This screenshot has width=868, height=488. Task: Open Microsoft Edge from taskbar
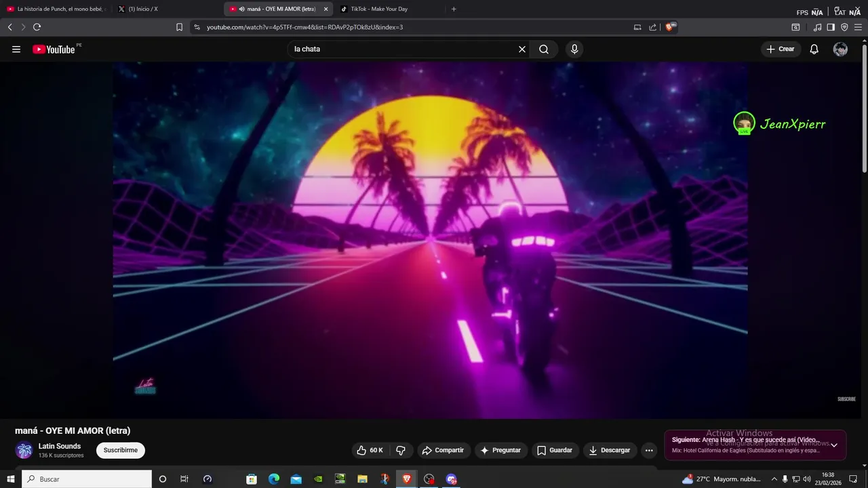(274, 479)
